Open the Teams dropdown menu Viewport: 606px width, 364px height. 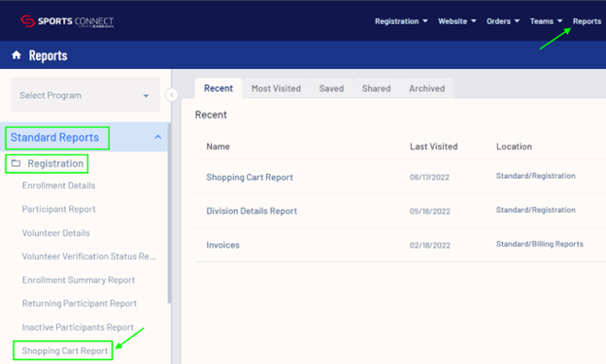[x=546, y=21]
